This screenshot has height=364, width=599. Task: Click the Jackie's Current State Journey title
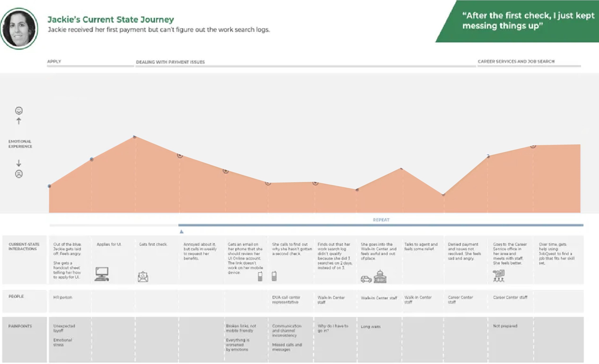pyautogui.click(x=111, y=19)
